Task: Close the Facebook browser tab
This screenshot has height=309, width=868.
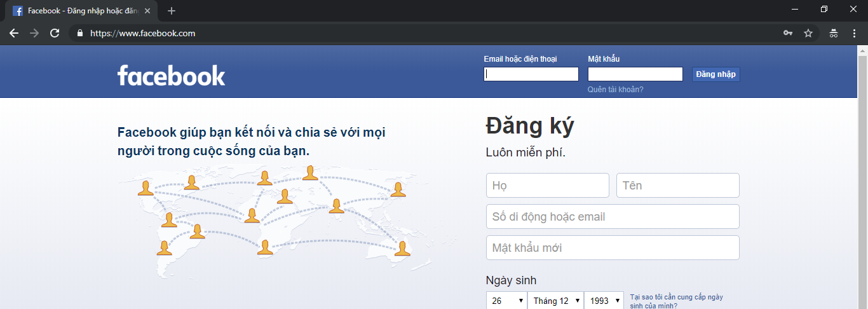Action: tap(147, 11)
